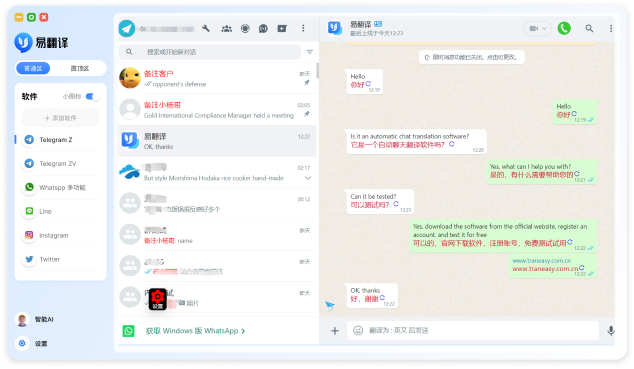
Task: Open the group chat previewing 照片
Action: coord(217,297)
